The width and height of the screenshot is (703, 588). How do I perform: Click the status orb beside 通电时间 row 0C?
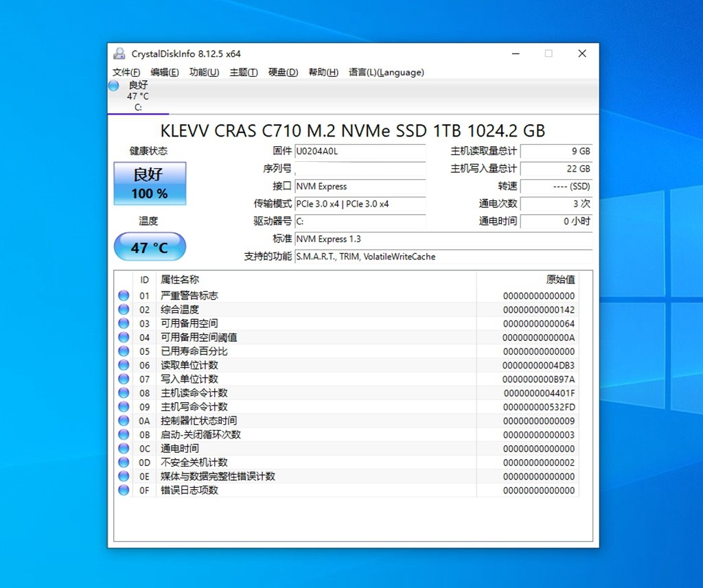pos(124,448)
